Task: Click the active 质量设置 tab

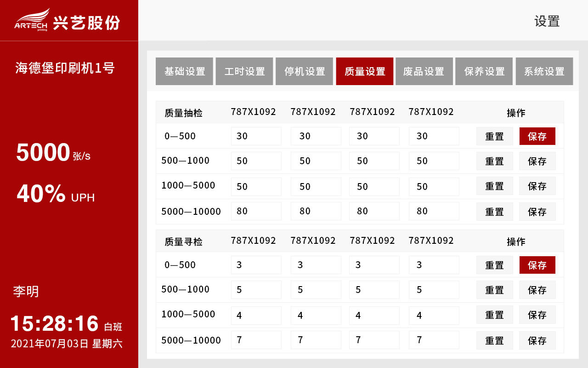Action: pyautogui.click(x=365, y=71)
